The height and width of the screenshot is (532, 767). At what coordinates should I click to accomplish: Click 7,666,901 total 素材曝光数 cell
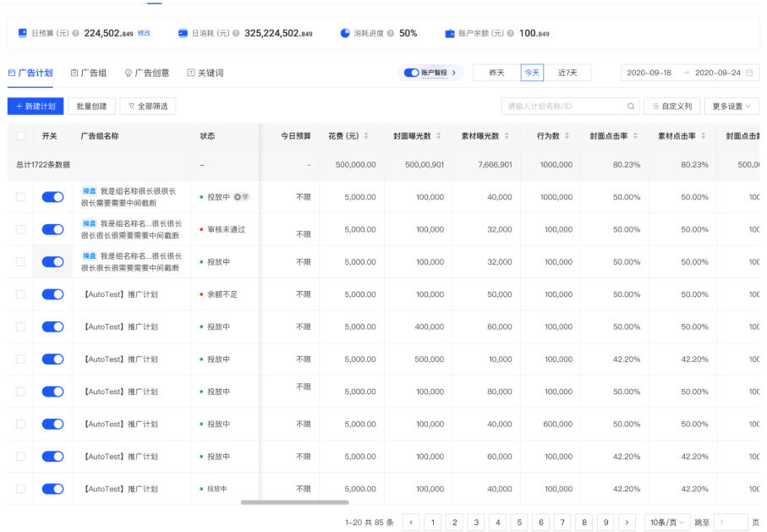click(x=495, y=164)
